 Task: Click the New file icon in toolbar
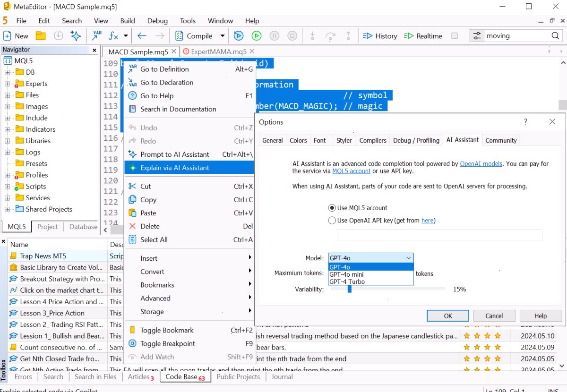8,36
